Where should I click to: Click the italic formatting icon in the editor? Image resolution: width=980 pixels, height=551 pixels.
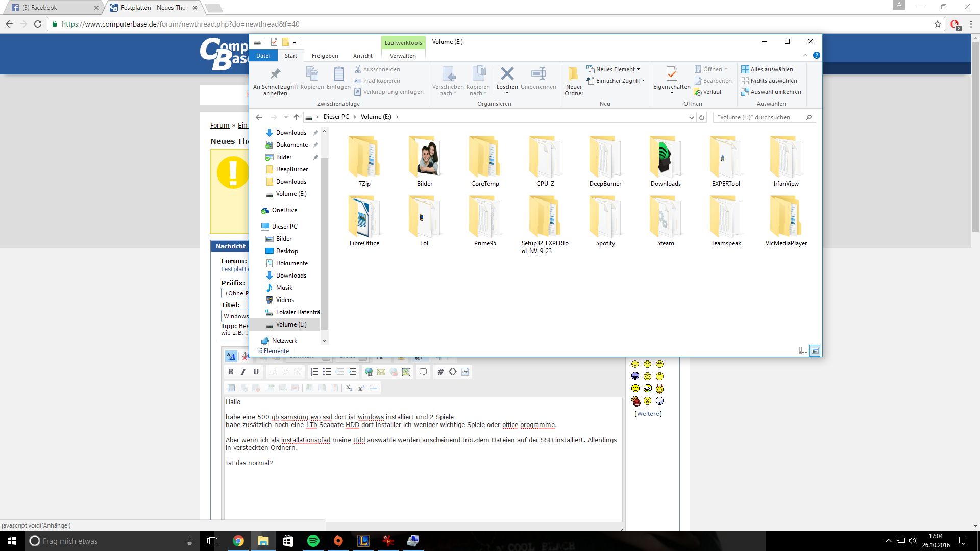coord(243,372)
